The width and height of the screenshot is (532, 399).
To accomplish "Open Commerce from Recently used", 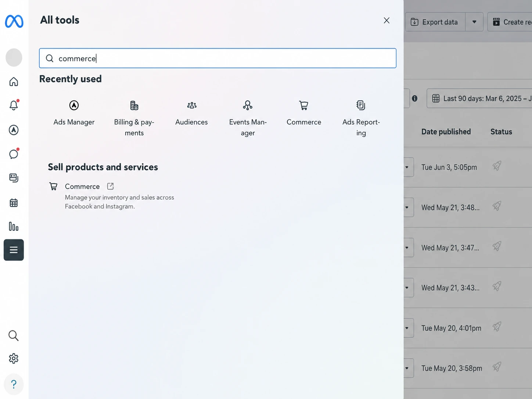I will click(x=304, y=113).
